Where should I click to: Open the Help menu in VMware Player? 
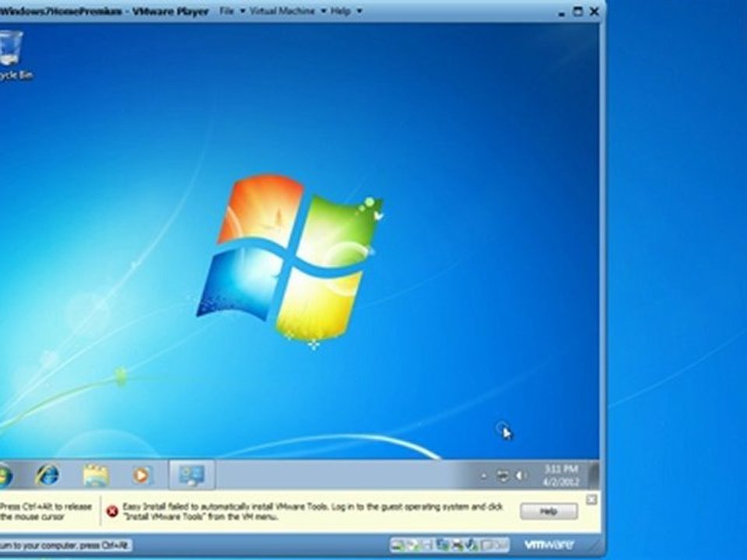pyautogui.click(x=341, y=11)
